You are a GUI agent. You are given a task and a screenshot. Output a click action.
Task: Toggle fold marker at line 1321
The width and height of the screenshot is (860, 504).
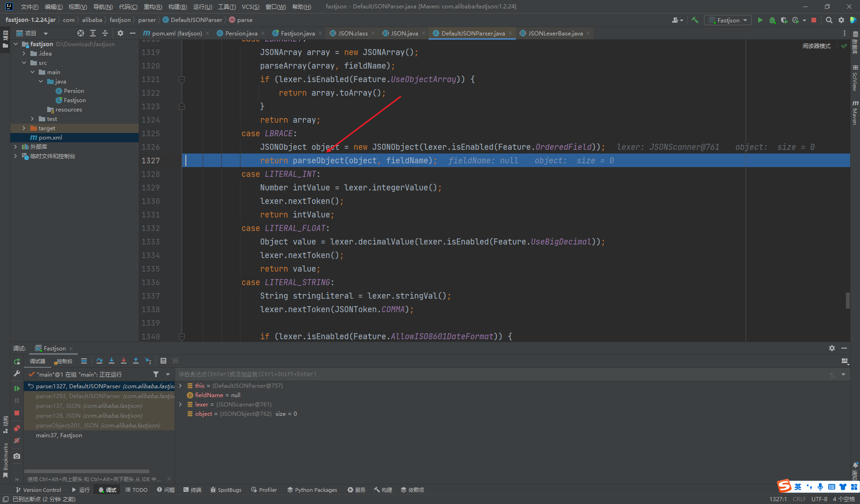182,79
